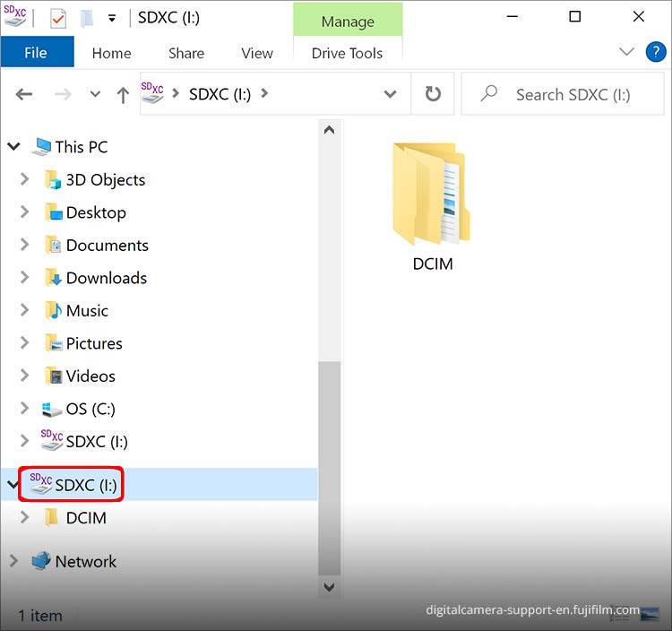Switch to the Home ribbon tab
Screen dimensions: 672x631
[x=111, y=53]
